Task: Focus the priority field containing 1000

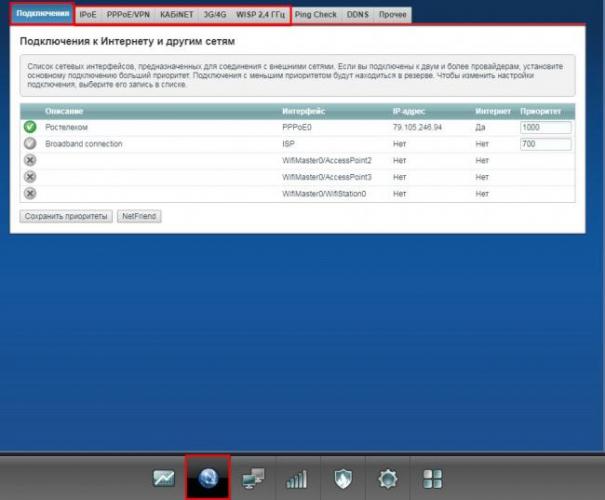Action: [545, 128]
